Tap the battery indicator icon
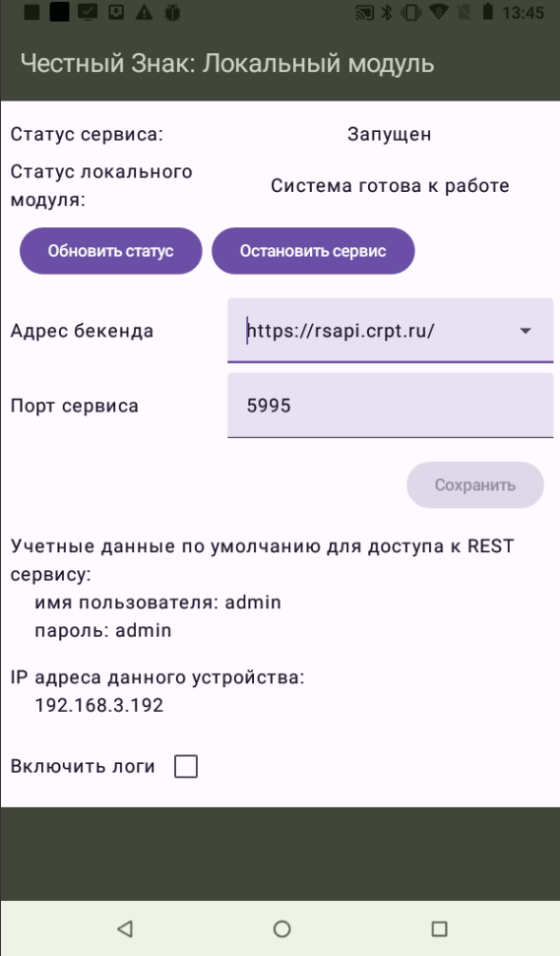The width and height of the screenshot is (560, 956). coord(487,12)
